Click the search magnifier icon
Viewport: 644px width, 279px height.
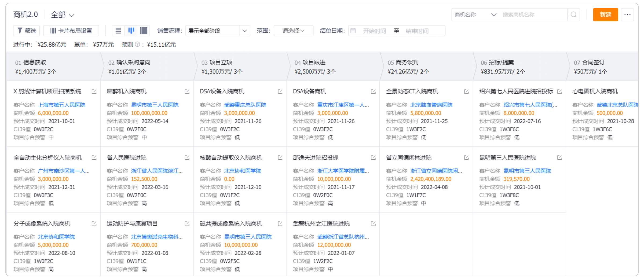574,15
